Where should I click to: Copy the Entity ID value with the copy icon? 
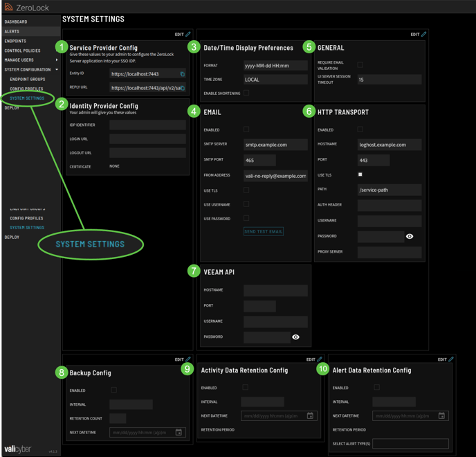pyautogui.click(x=183, y=74)
